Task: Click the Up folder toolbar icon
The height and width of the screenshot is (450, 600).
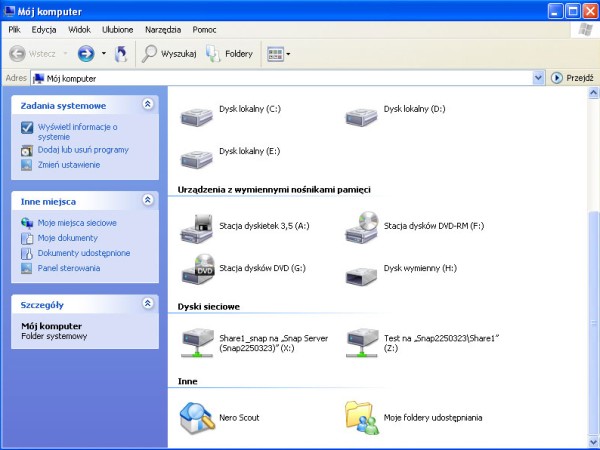Action: tap(121, 53)
